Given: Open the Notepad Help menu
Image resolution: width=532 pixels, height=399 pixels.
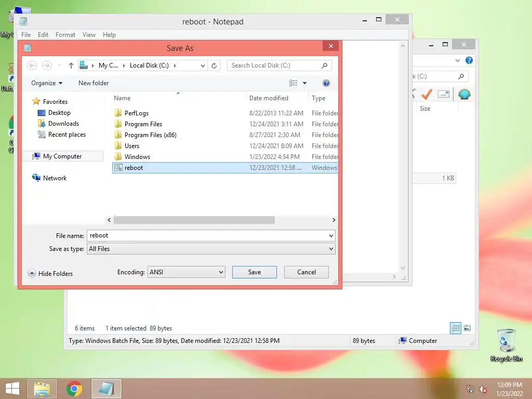Looking at the screenshot, I should [x=109, y=35].
